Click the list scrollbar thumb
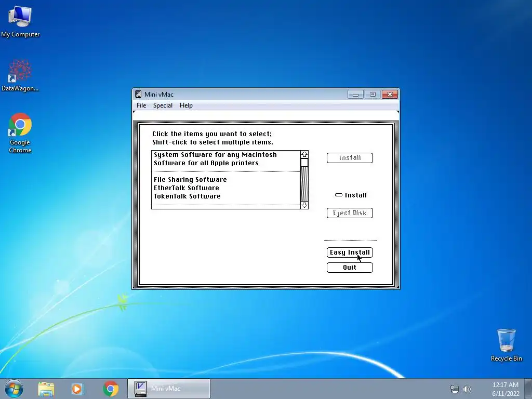The height and width of the screenshot is (399, 532). pos(304,163)
